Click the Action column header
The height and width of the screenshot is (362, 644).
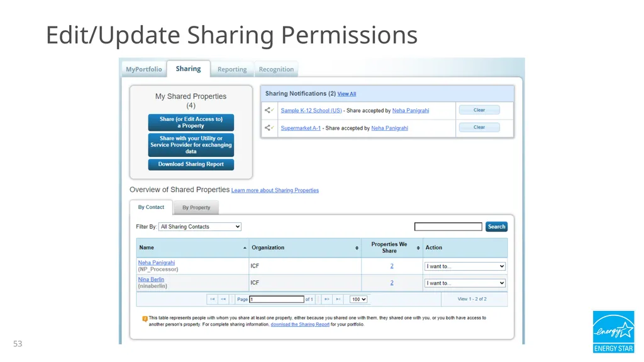(x=465, y=247)
